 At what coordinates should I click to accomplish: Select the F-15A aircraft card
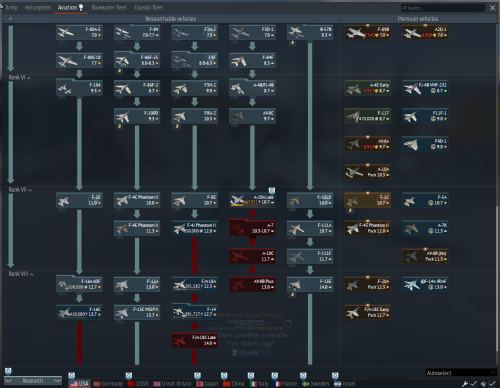(137, 284)
